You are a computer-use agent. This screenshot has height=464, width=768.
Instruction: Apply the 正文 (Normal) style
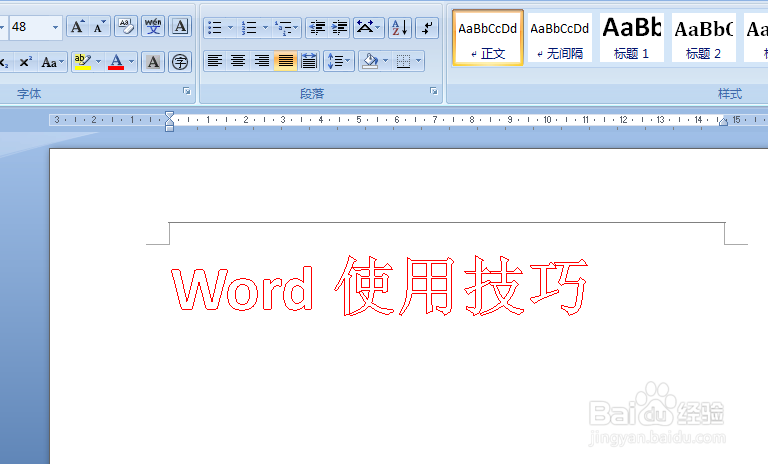coord(488,38)
